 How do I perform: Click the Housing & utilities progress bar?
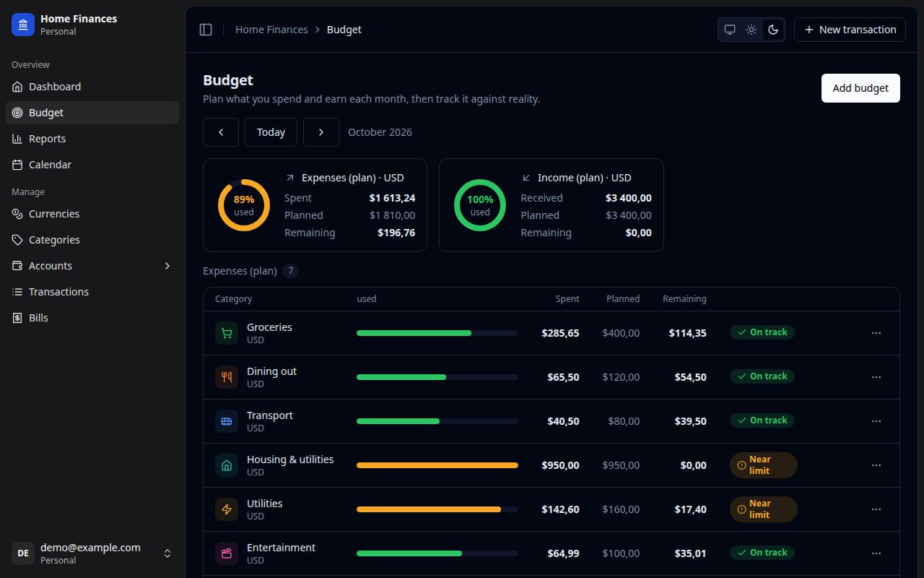437,465
